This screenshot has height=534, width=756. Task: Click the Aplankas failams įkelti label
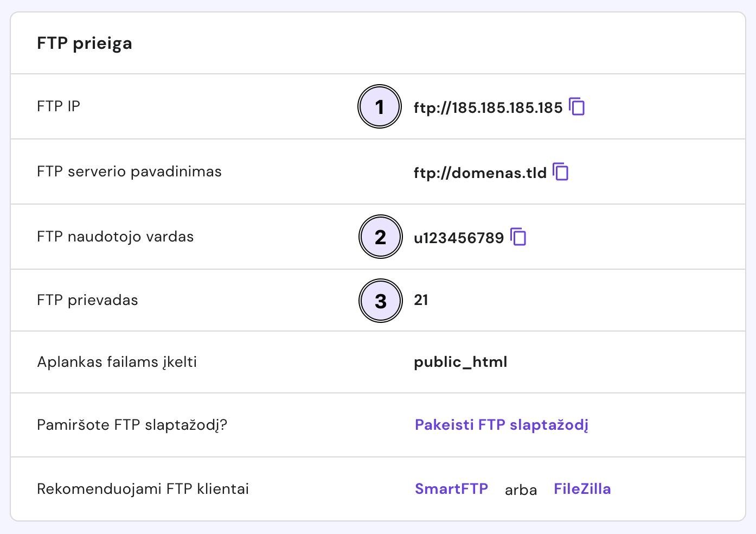pyautogui.click(x=117, y=362)
